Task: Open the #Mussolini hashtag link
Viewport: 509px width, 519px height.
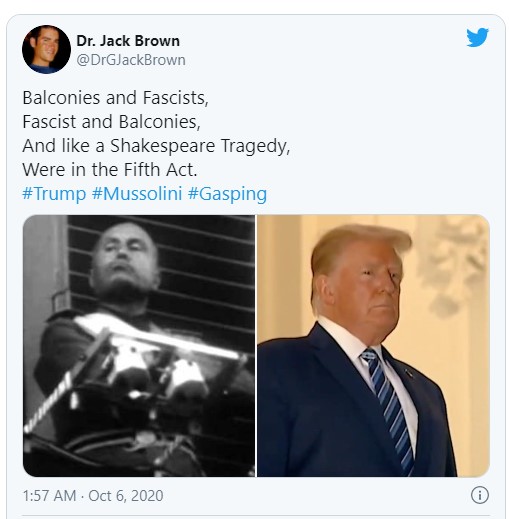Action: pos(137,194)
